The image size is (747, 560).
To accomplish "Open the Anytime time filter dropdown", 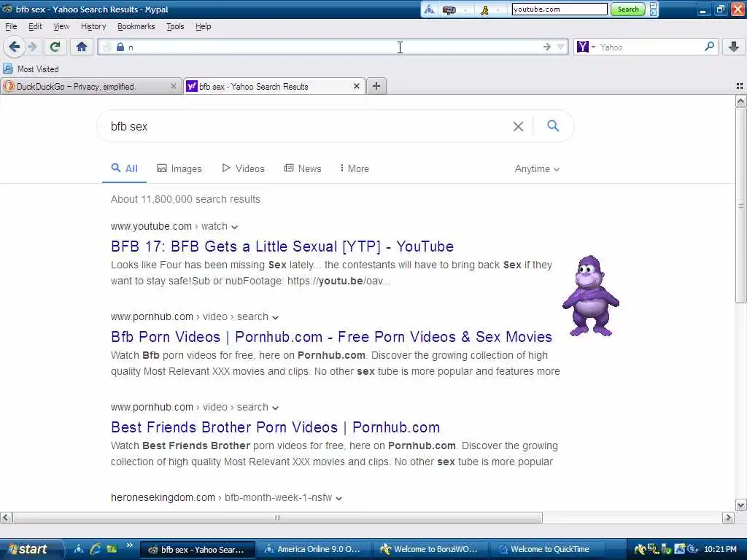I will click(537, 168).
